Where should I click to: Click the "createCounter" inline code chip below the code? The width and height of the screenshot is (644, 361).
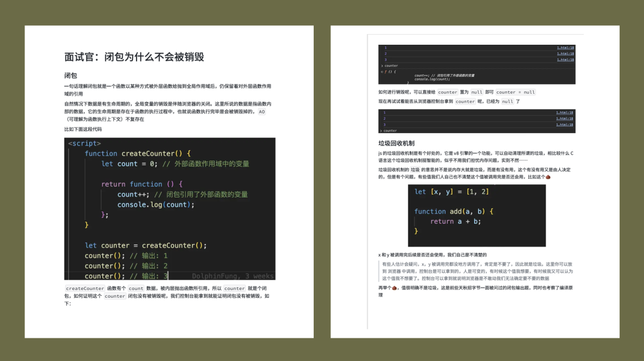(x=85, y=288)
